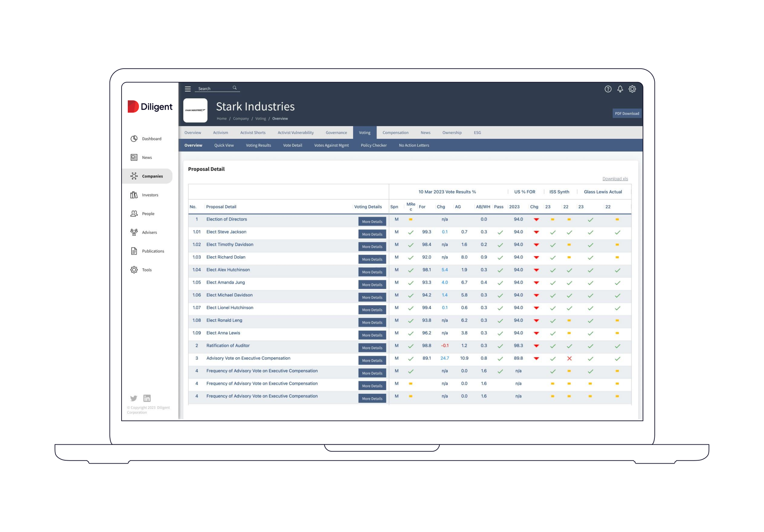Click the Twitter icon in sidebar footer

pos(134,398)
